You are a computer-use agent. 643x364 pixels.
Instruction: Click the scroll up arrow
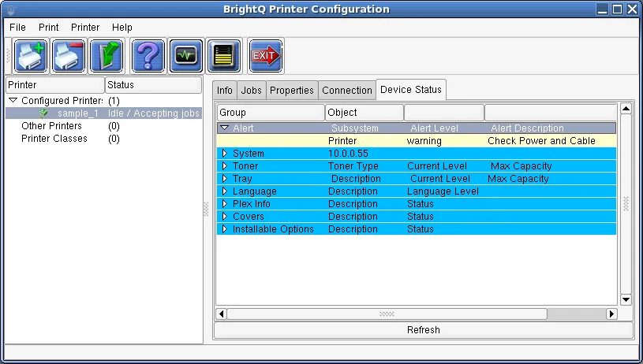[x=626, y=109]
